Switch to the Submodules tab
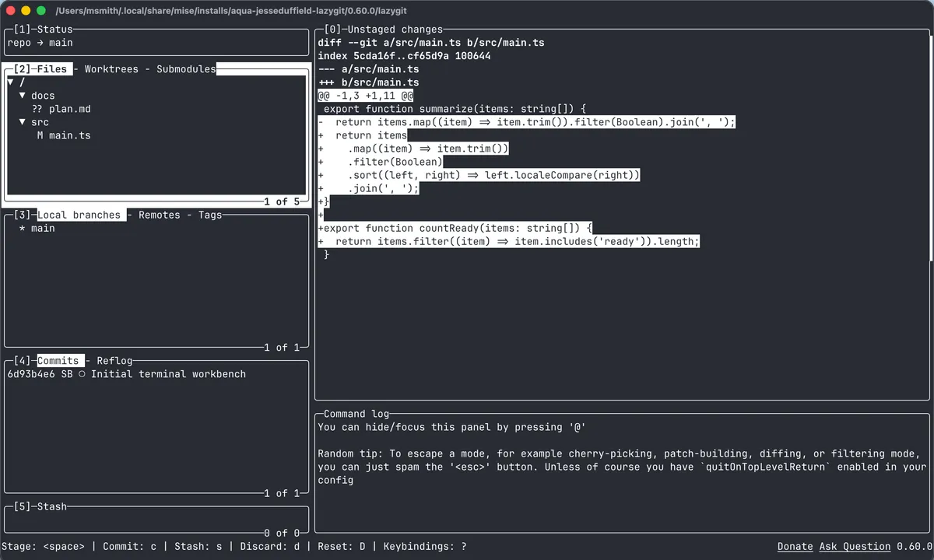This screenshot has height=560, width=934. pos(186,69)
